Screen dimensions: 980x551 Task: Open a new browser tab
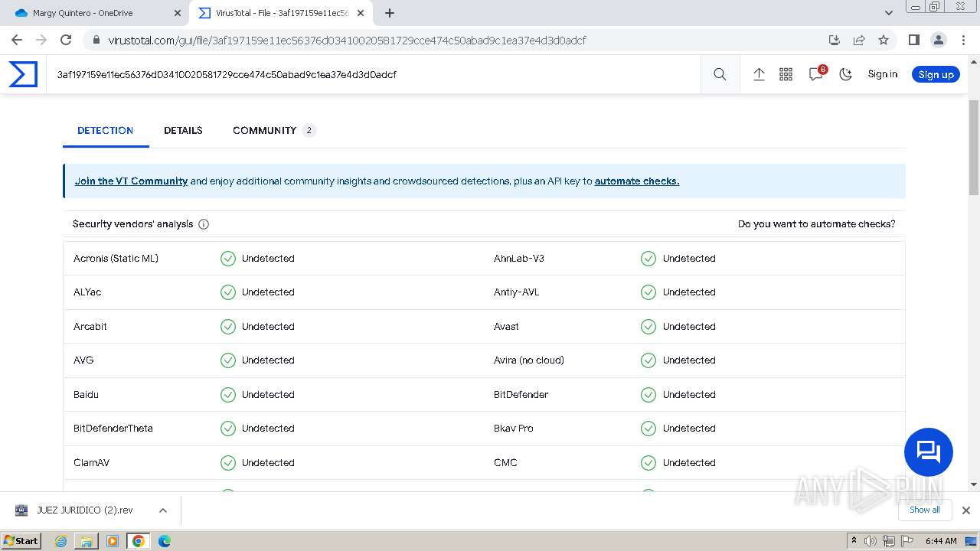pos(390,13)
